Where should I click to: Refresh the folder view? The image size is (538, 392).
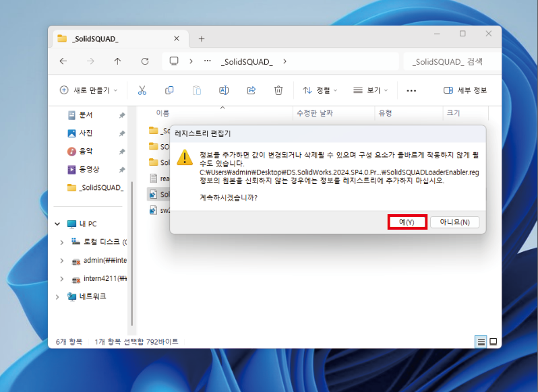click(x=145, y=61)
